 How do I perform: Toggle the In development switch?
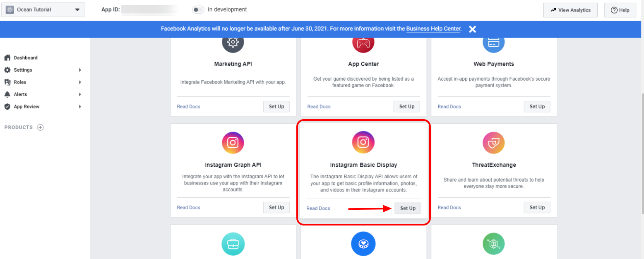tap(199, 10)
